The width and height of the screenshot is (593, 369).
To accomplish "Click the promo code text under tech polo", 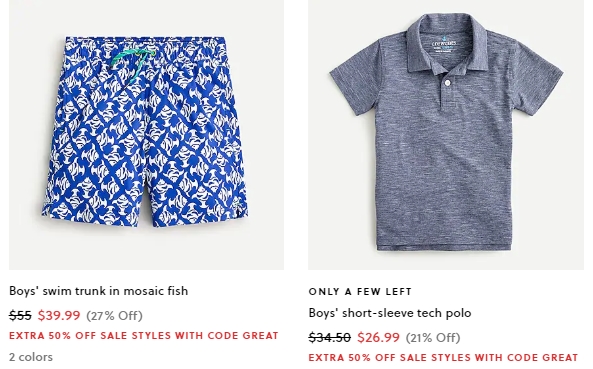I will tap(443, 358).
